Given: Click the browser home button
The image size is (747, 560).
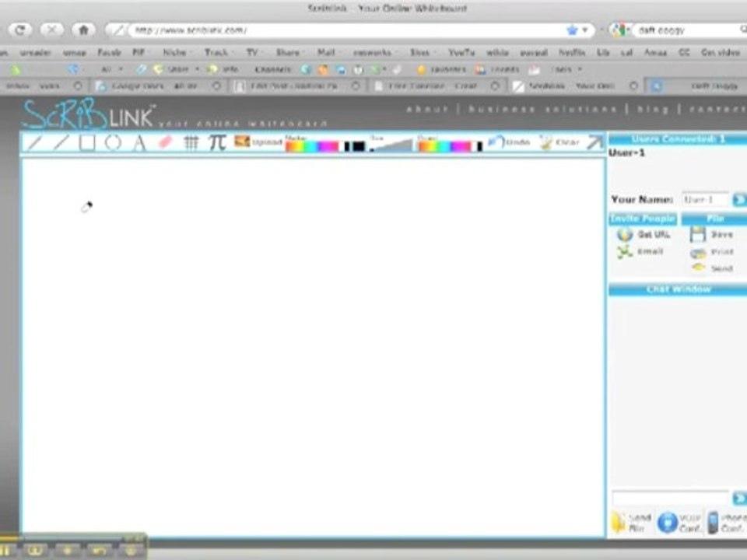Looking at the screenshot, I should pyautogui.click(x=83, y=30).
